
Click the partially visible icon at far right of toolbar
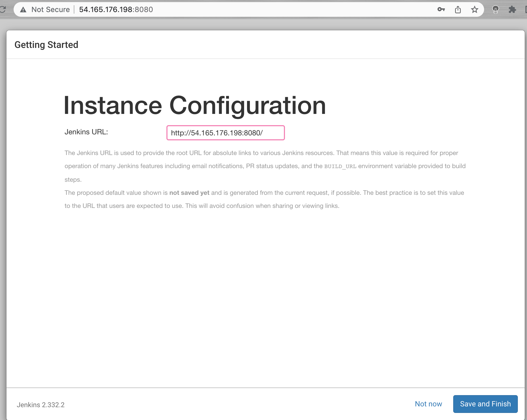(525, 10)
